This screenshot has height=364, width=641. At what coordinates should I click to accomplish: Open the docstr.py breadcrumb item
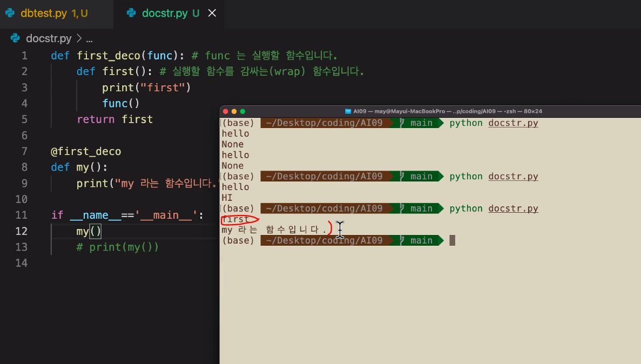[49, 38]
